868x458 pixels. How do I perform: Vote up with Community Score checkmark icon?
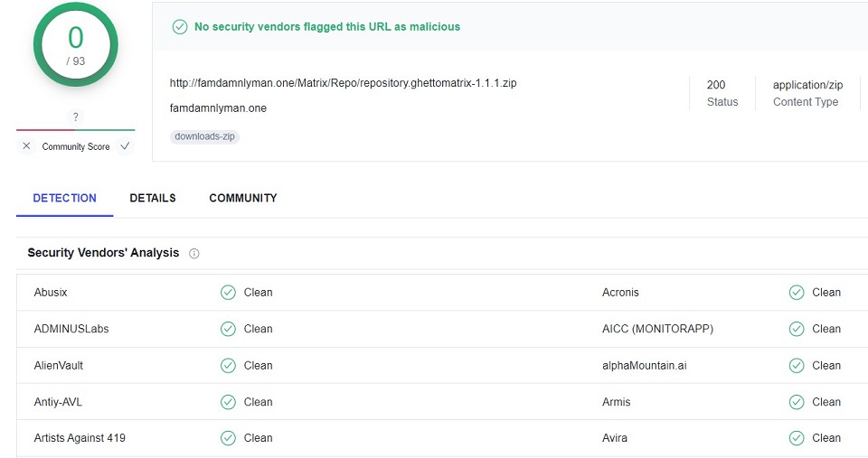point(125,146)
